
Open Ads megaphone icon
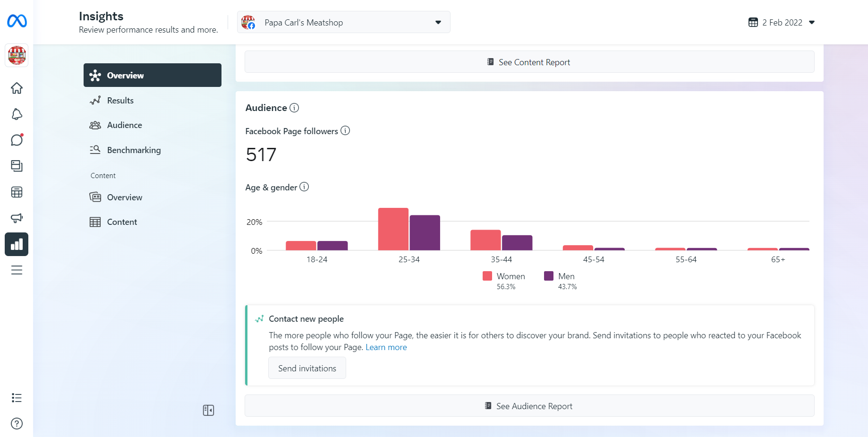[17, 218]
